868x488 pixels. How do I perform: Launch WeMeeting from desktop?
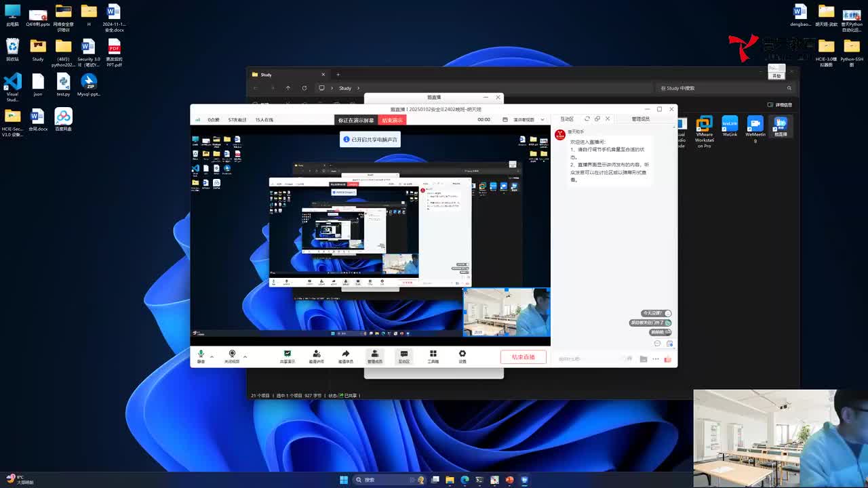click(755, 129)
